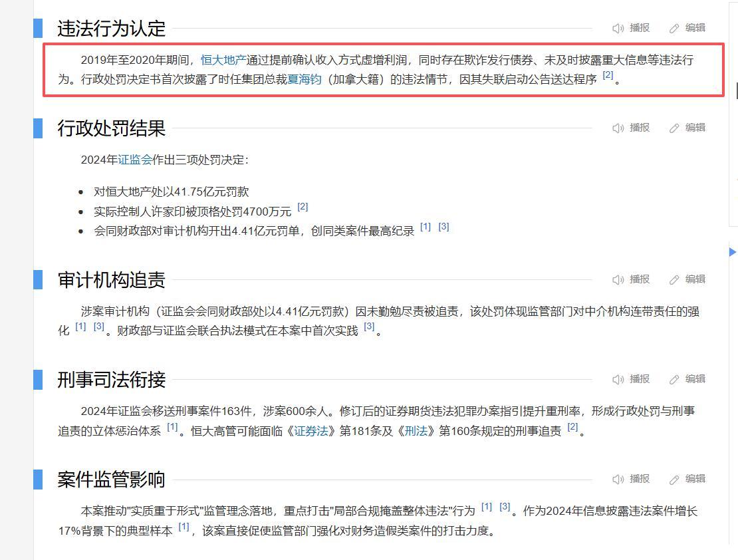The height and width of the screenshot is (560, 738).
Task: Follow the 夏海钧 link
Action: (x=305, y=79)
